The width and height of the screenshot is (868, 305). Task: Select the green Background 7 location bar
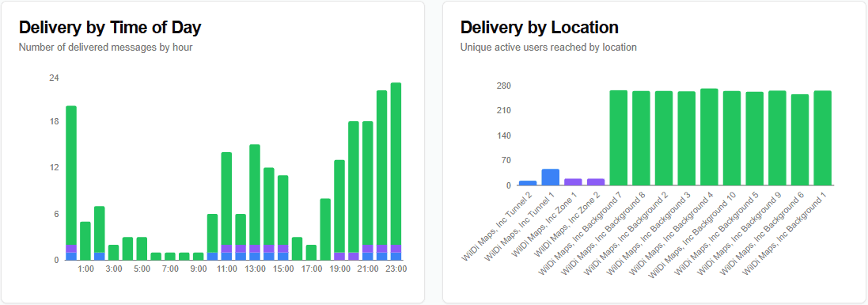tap(618, 138)
